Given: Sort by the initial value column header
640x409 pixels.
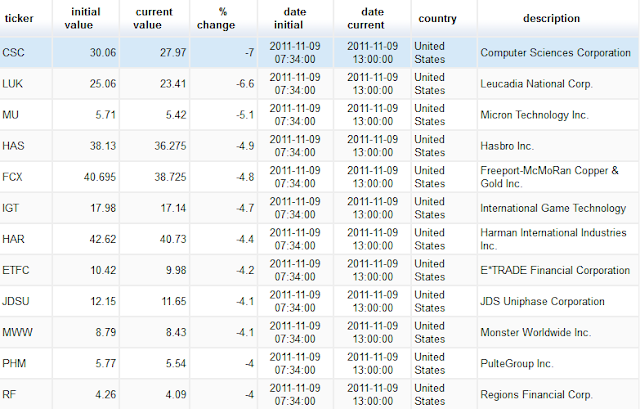Looking at the screenshot, I should tap(86, 18).
